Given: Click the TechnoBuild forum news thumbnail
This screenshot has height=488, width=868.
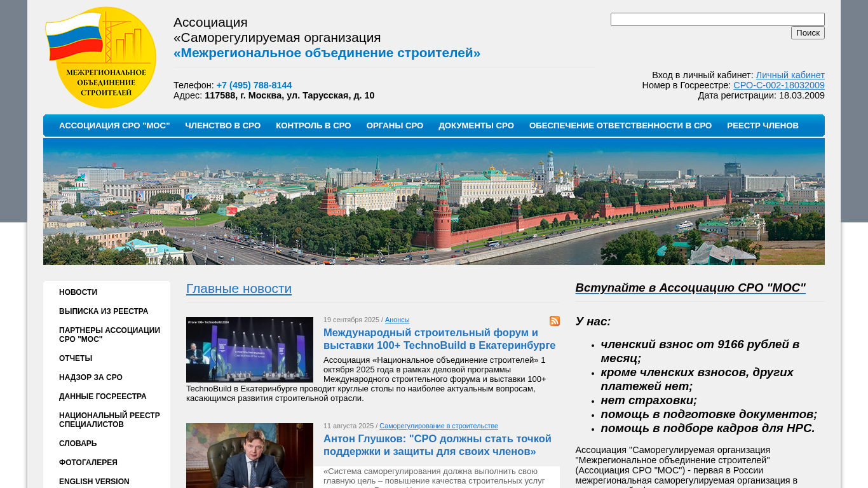Looking at the screenshot, I should [x=250, y=349].
